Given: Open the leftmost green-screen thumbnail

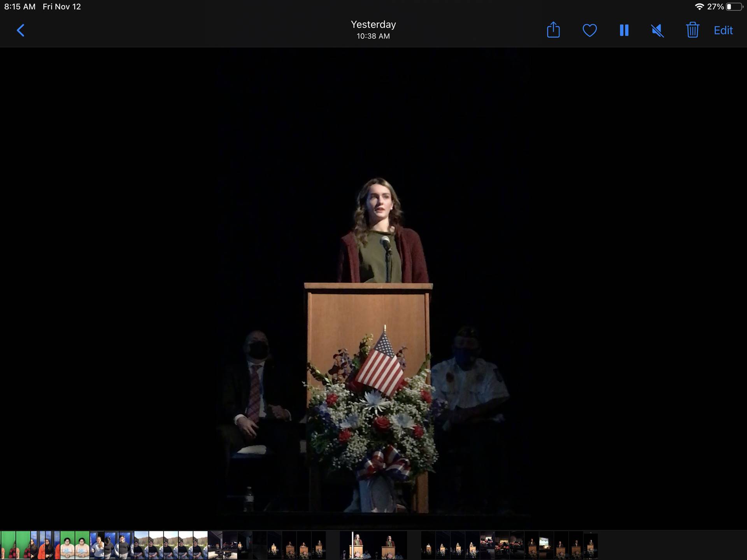Looking at the screenshot, I should pos(8,545).
